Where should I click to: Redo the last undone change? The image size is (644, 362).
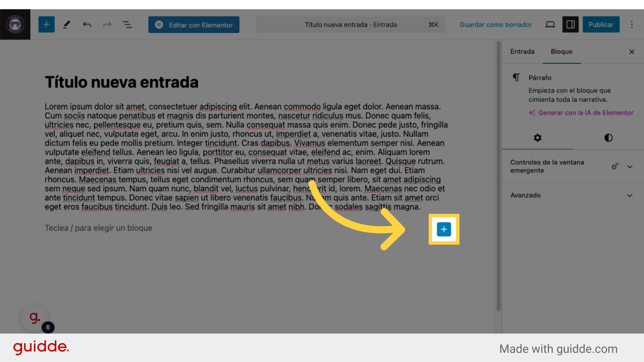click(107, 24)
